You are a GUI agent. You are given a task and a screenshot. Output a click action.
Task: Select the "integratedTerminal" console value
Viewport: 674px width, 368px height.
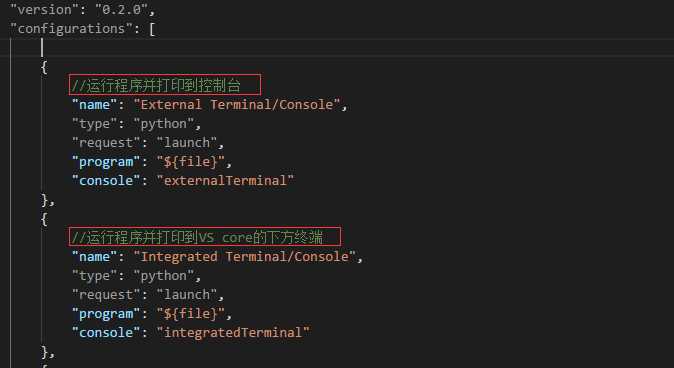(233, 333)
